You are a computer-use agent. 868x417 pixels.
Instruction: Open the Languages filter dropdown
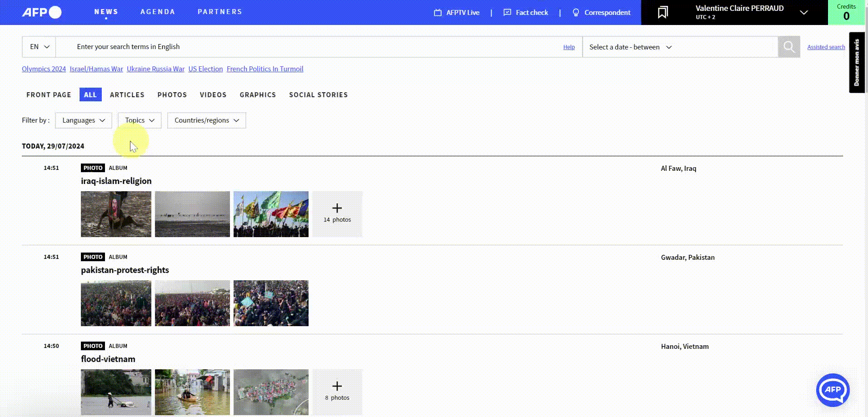[84, 120]
